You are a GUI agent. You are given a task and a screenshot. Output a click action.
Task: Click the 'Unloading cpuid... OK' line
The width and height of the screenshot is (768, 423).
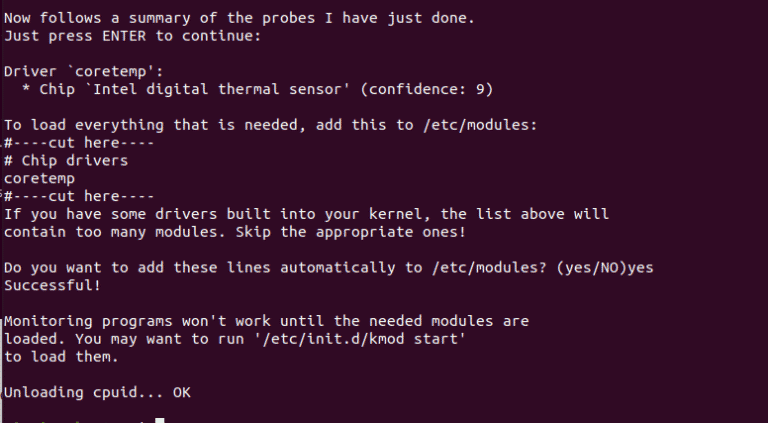coord(97,392)
